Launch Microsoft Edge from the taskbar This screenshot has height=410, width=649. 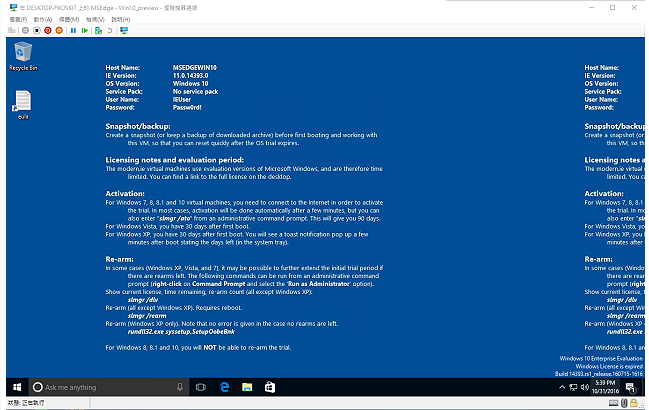click(x=224, y=387)
